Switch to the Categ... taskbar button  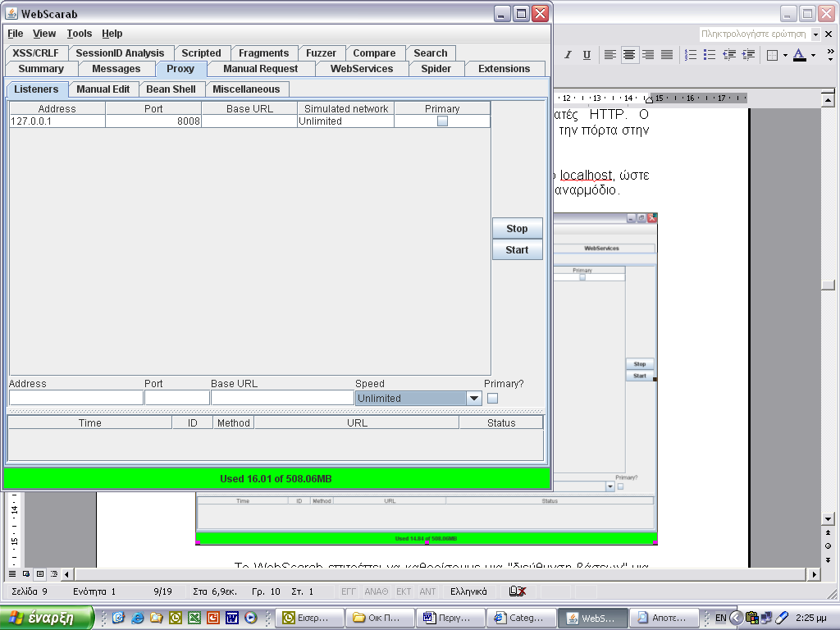[520, 618]
